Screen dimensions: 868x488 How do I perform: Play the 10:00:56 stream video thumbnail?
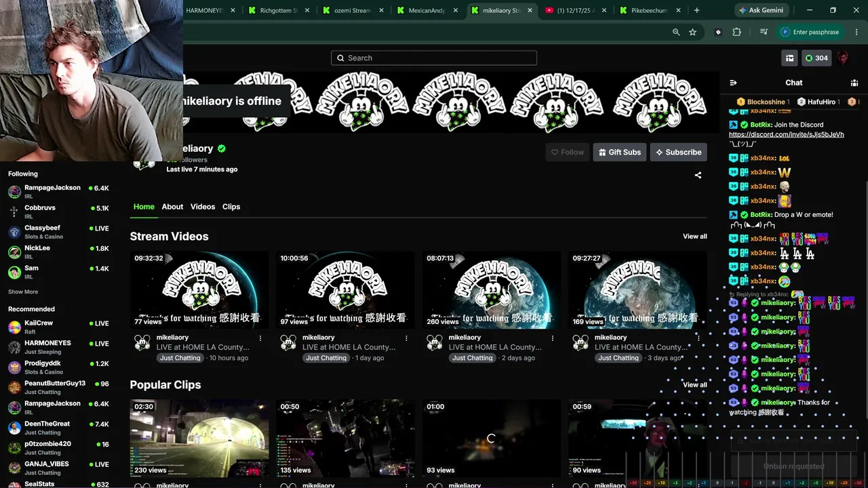(x=345, y=290)
